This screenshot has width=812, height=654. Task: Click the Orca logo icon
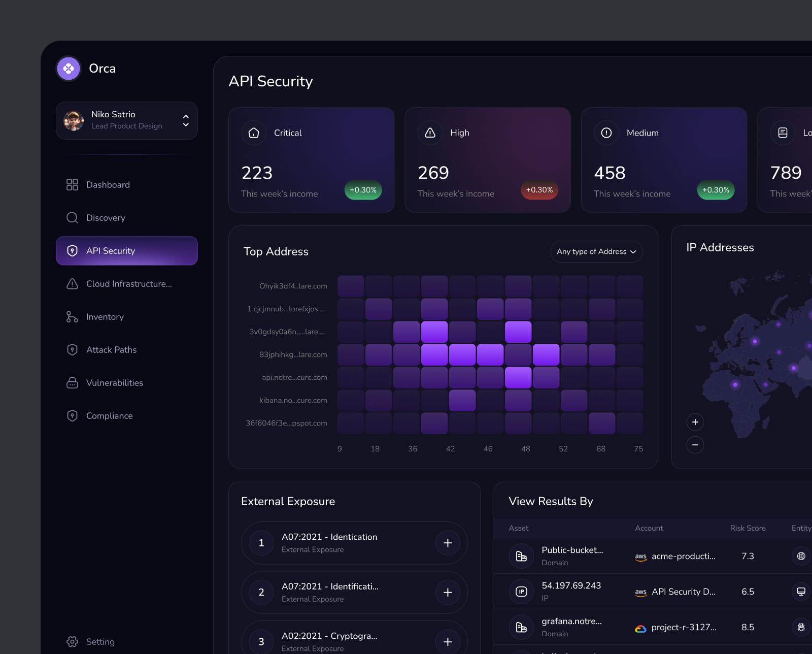(69, 69)
